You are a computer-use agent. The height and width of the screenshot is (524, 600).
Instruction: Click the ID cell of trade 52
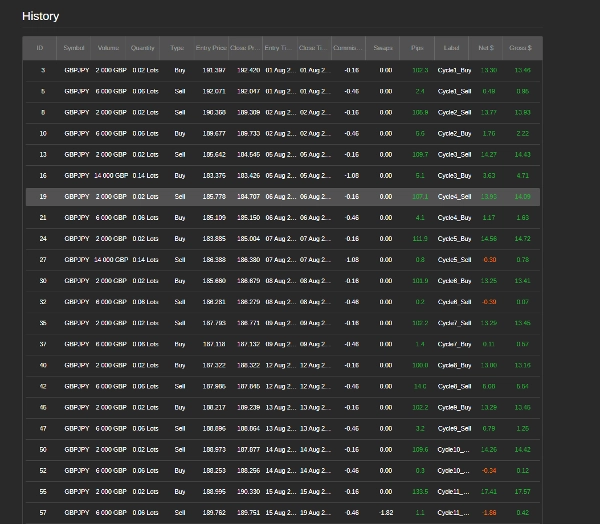(43, 471)
